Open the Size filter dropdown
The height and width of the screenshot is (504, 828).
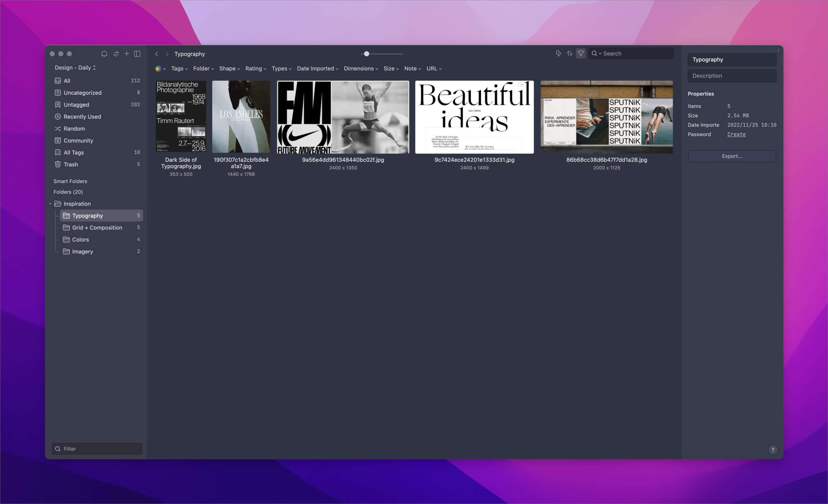[x=391, y=69]
